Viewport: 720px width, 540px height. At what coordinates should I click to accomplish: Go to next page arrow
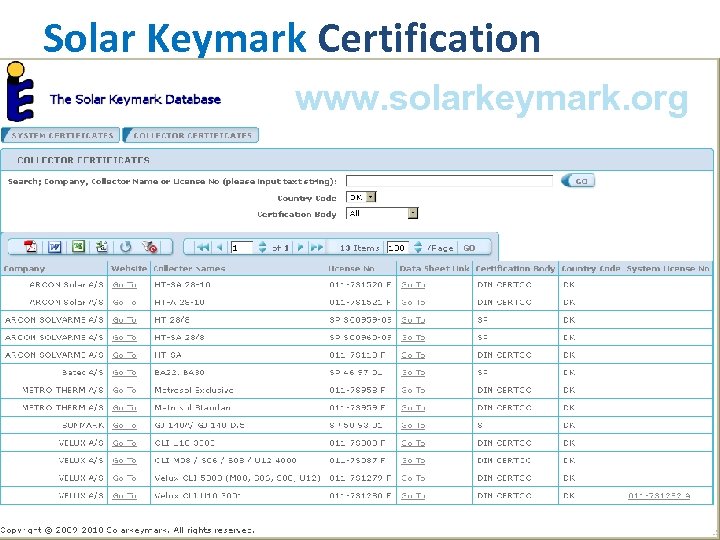click(301, 246)
